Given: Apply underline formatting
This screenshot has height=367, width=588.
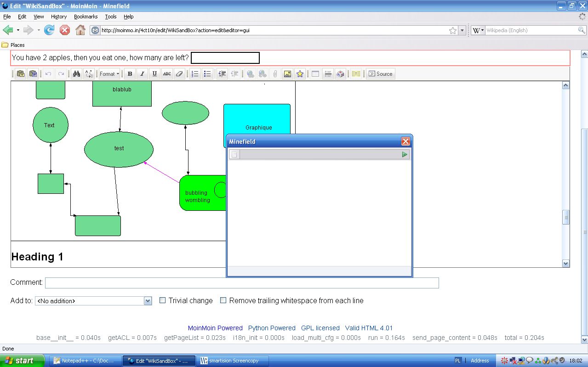Looking at the screenshot, I should tap(155, 74).
